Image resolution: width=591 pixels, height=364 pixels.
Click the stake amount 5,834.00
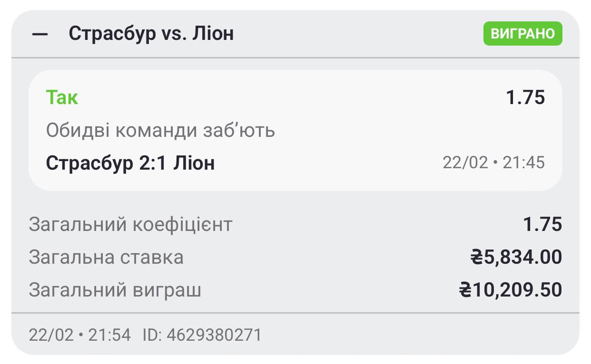523,257
